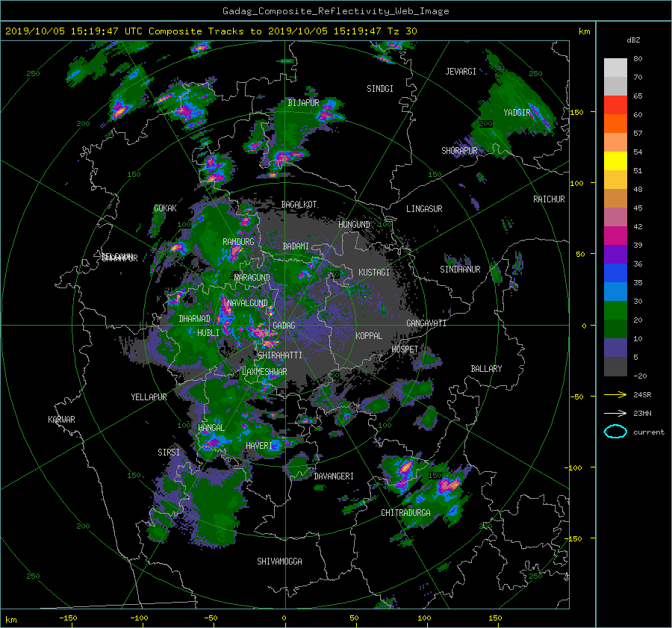Viewport: 672px width, 628px height.
Task: Click the DHARWAD city label
Action: tap(195, 319)
